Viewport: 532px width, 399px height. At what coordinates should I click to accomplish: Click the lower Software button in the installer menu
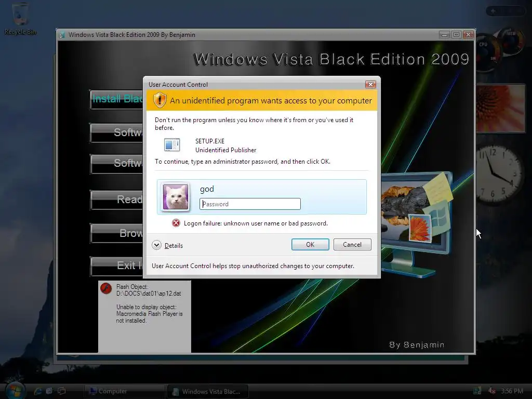tap(116, 164)
